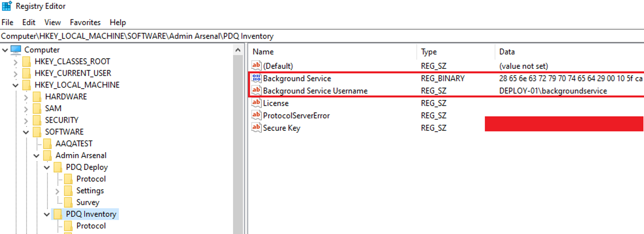Collapse the PDQ Deploy key
The height and width of the screenshot is (234, 644).
(x=47, y=168)
